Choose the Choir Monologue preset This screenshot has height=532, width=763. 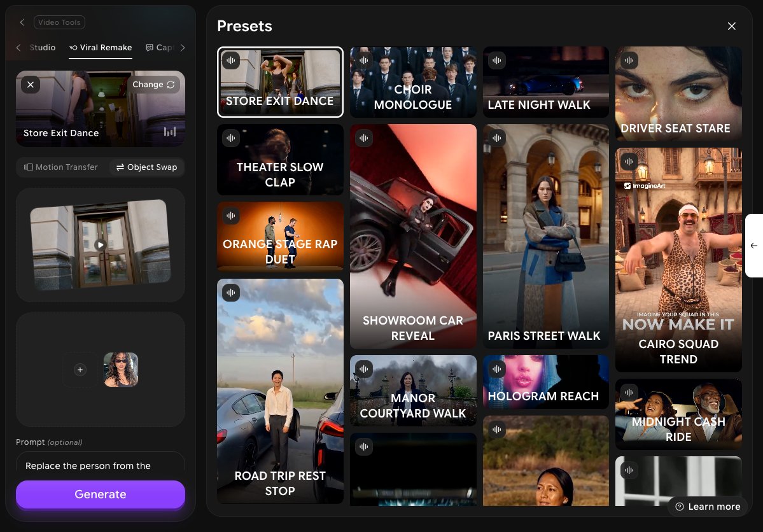(x=413, y=81)
